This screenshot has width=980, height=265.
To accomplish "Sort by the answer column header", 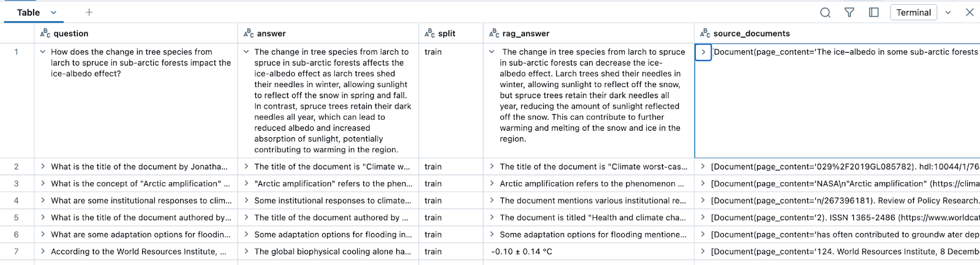I will [x=271, y=33].
